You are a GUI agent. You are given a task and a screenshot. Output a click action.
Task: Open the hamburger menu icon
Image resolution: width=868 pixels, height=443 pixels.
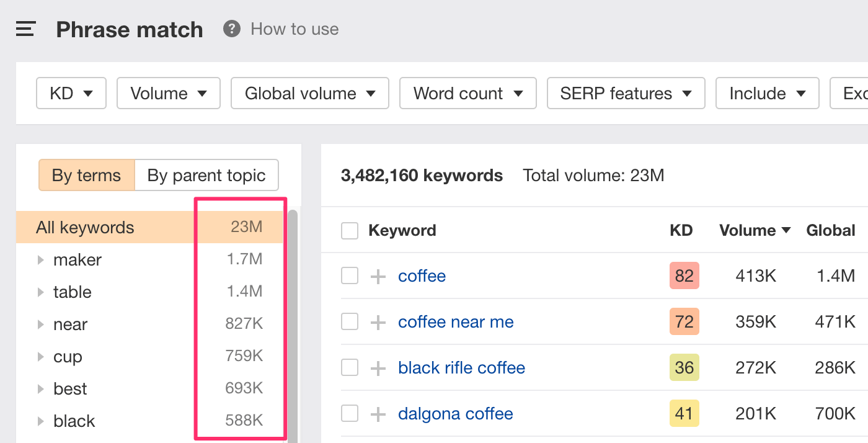tap(25, 29)
